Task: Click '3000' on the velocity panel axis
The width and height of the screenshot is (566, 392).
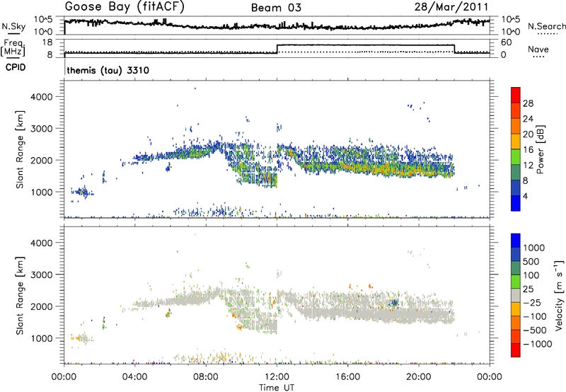Action: [42, 275]
